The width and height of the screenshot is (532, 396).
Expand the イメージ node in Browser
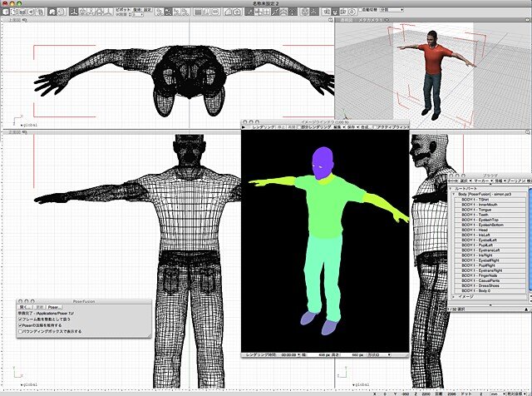pos(454,296)
